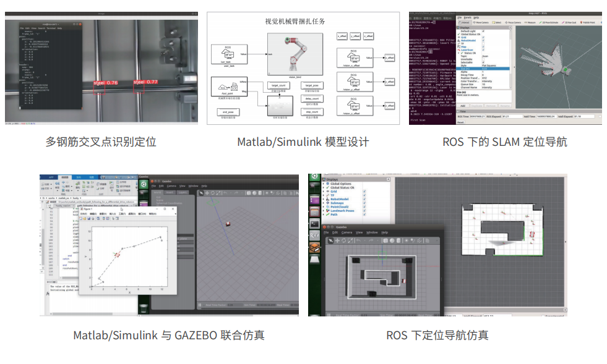
Task: Activate the 2D Pose Estimate tool in RViz
Action: (549, 22)
